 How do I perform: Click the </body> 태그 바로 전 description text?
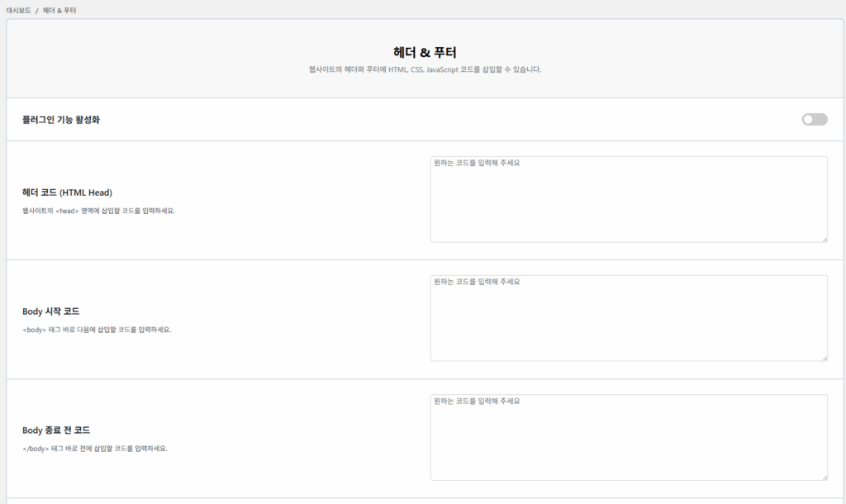click(95, 449)
